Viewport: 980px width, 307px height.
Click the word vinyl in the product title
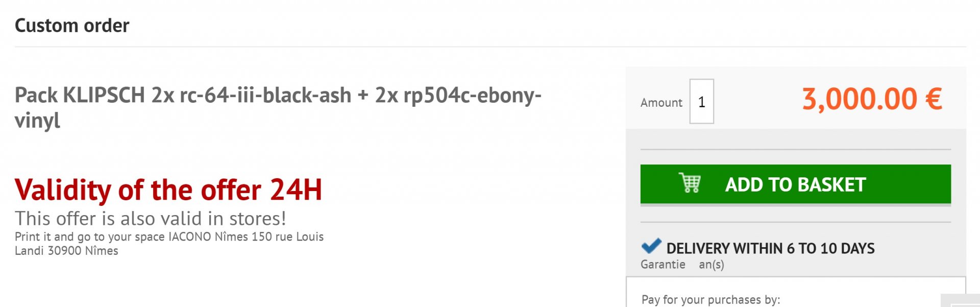point(37,121)
